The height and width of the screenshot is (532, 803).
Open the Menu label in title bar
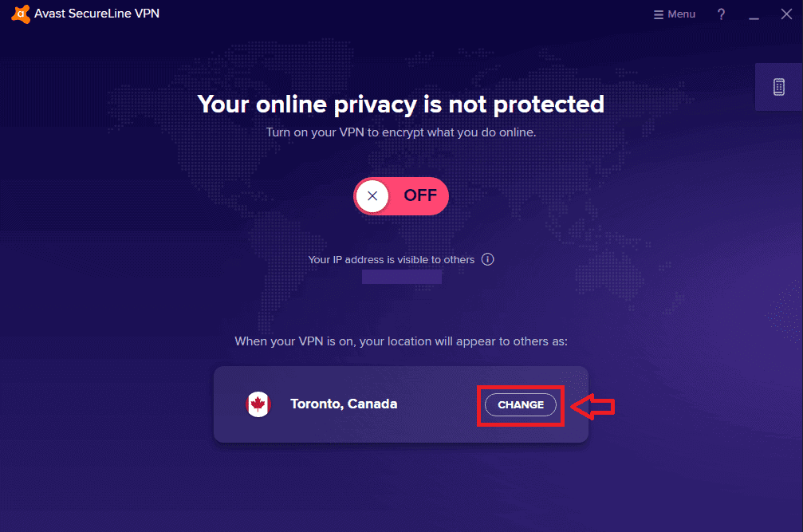[681, 14]
